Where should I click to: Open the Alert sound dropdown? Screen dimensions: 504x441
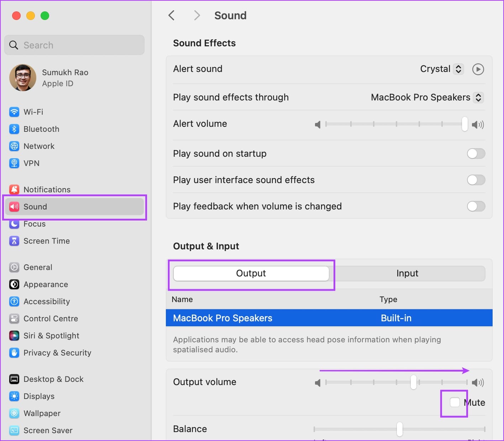point(459,69)
